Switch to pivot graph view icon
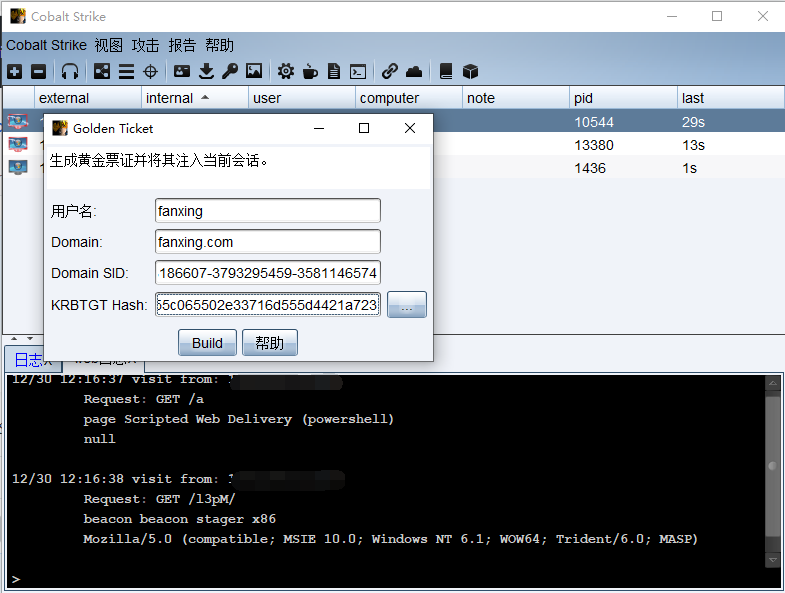The image size is (785, 593). pos(102,72)
